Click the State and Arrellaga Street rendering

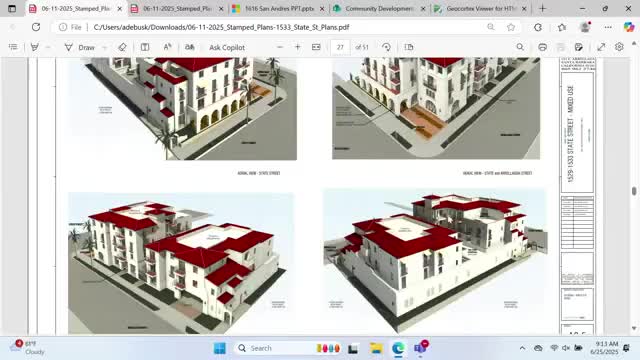click(436, 108)
